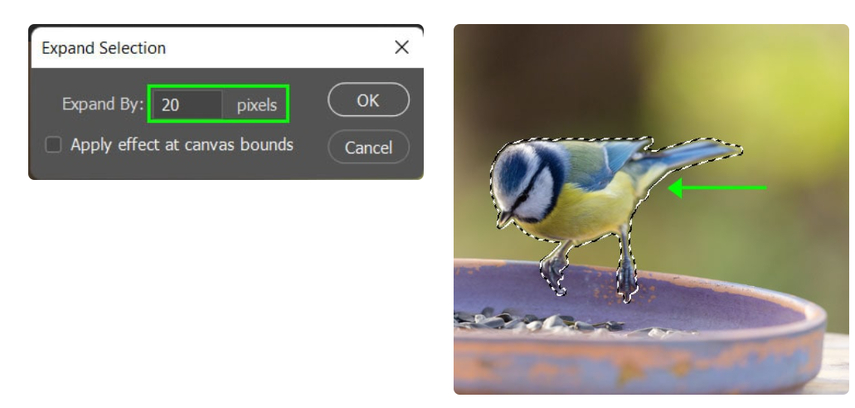Click the pixels unit label

click(x=256, y=105)
